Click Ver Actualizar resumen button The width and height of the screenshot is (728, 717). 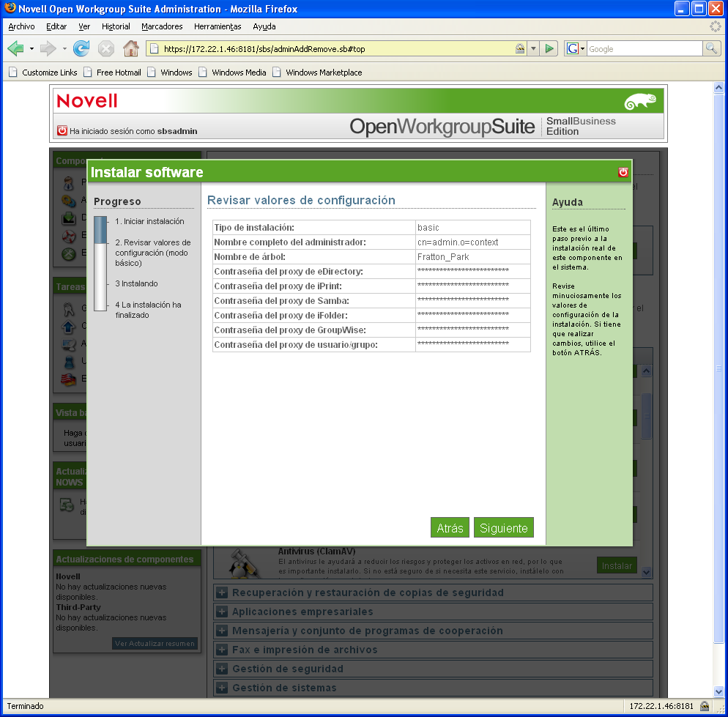(x=155, y=643)
